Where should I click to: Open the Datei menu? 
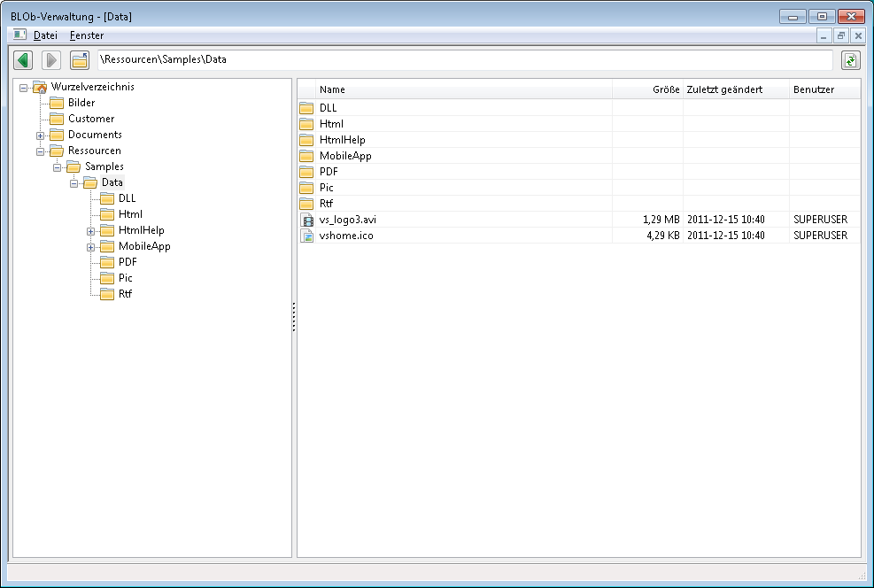tap(45, 35)
